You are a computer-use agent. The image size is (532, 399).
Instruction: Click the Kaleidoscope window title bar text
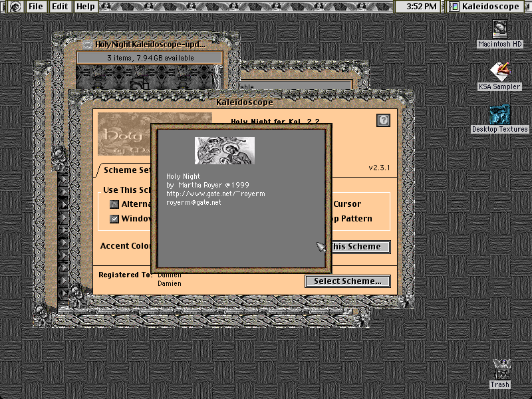pos(245,102)
